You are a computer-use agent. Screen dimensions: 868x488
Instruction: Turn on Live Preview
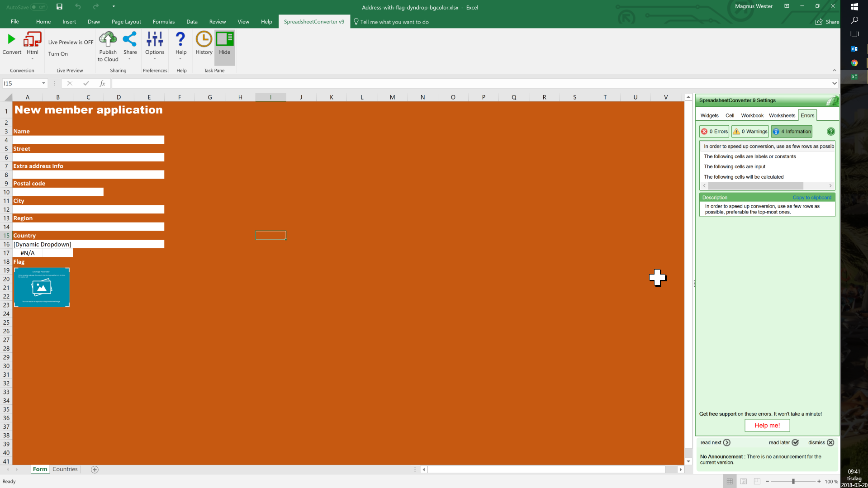(x=58, y=53)
